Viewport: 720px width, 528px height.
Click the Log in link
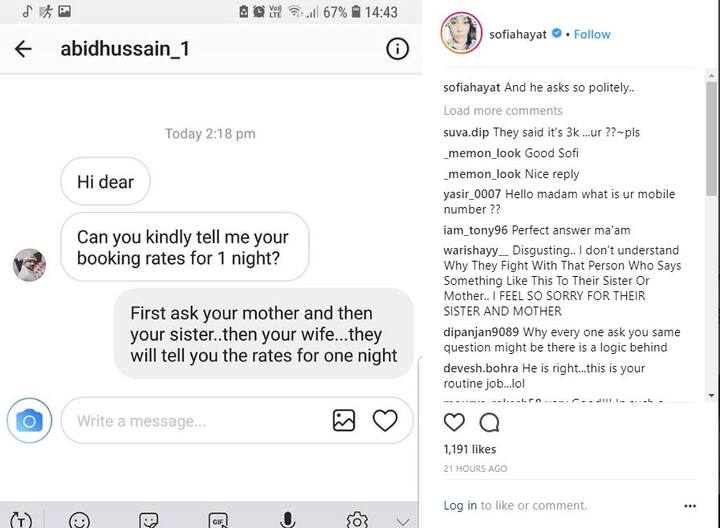pyautogui.click(x=460, y=506)
